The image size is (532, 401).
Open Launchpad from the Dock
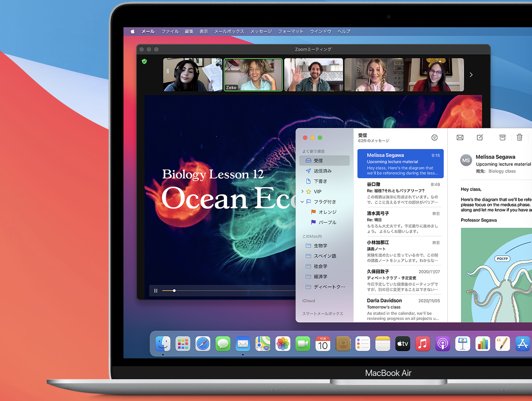183,343
